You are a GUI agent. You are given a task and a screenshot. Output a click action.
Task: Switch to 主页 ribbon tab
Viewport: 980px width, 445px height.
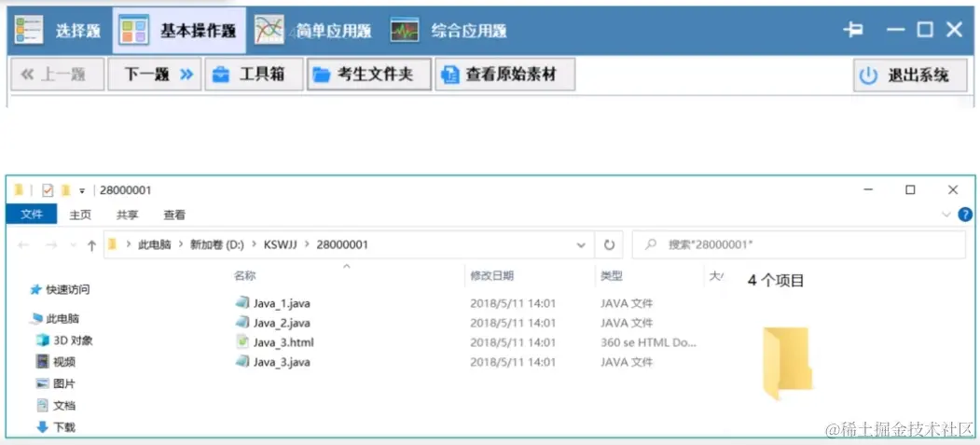pos(80,215)
